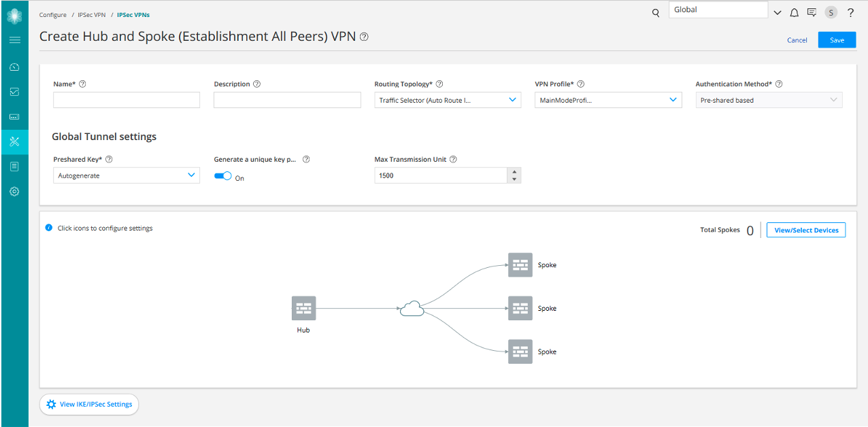This screenshot has height=427, width=868.
Task: Expand the Preshared Key dropdown
Action: coord(191,175)
